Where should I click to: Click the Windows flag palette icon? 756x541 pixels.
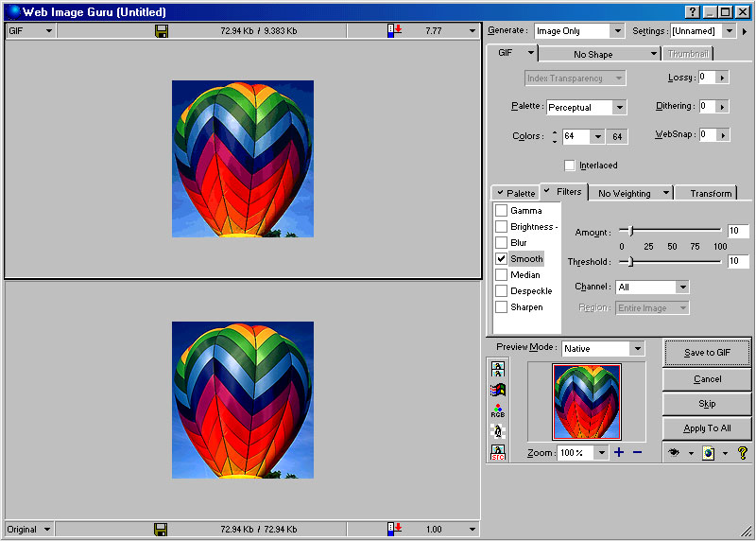(498, 390)
